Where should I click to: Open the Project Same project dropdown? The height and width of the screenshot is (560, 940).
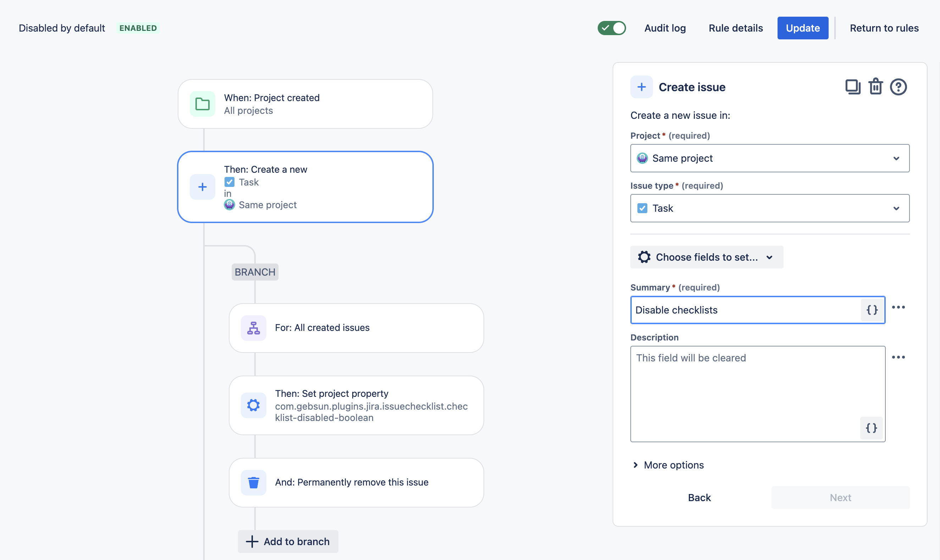769,158
